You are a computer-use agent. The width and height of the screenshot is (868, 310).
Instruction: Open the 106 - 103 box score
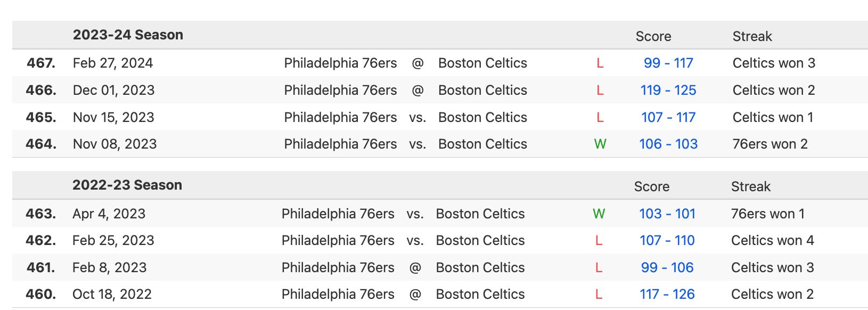(668, 144)
